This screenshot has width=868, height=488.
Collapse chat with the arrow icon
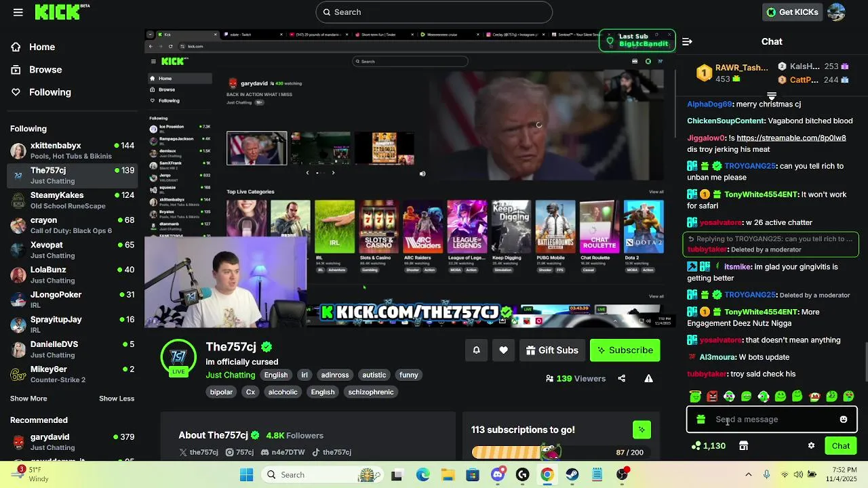coord(687,41)
